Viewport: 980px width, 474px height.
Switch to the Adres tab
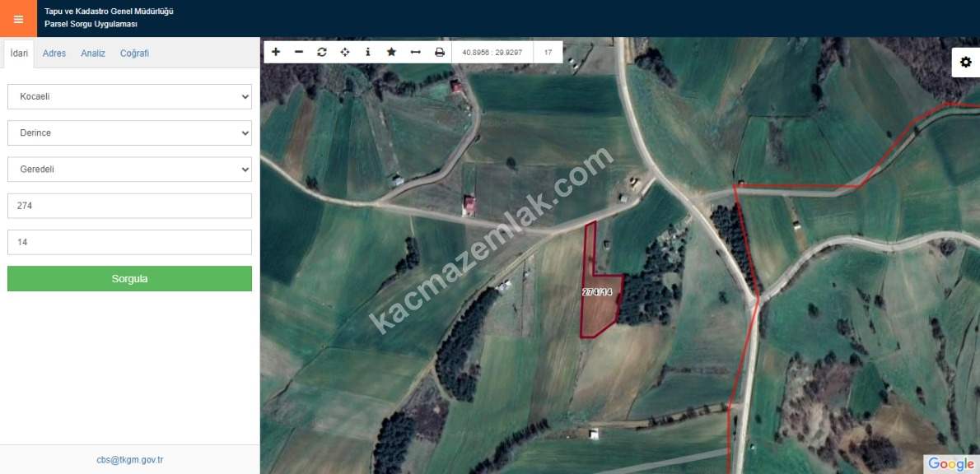[54, 53]
